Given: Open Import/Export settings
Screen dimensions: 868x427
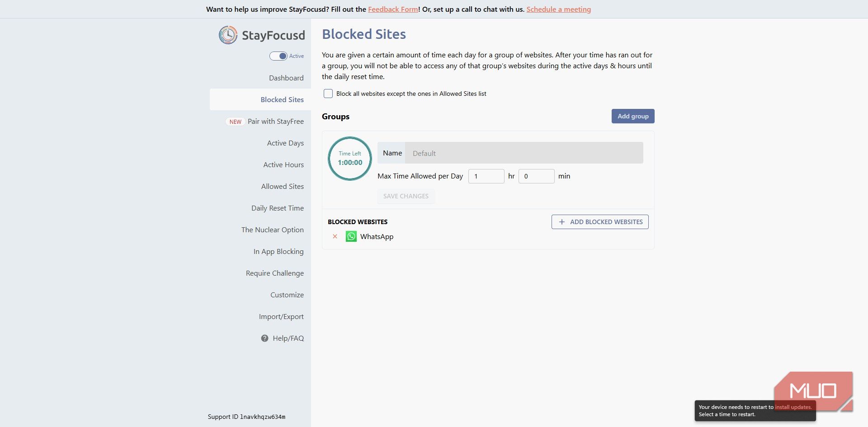Looking at the screenshot, I should (281, 316).
